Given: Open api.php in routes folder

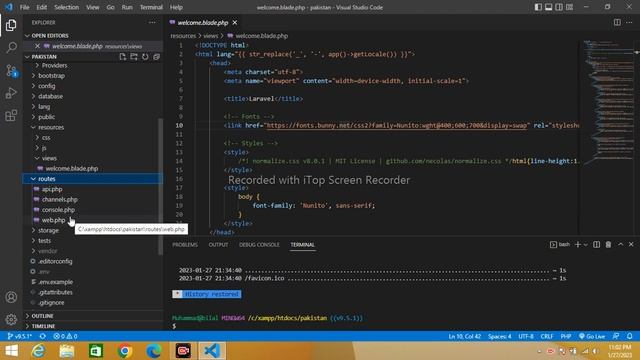Looking at the screenshot, I should (52, 189).
